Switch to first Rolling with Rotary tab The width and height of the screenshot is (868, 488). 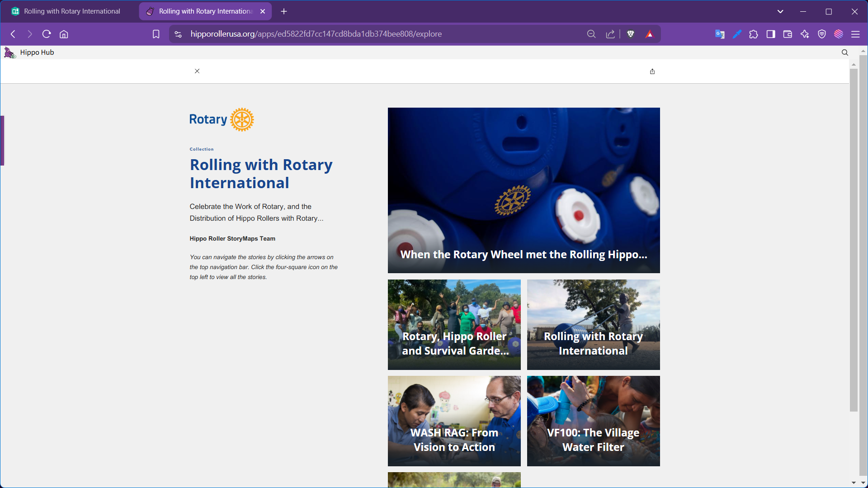click(x=70, y=11)
